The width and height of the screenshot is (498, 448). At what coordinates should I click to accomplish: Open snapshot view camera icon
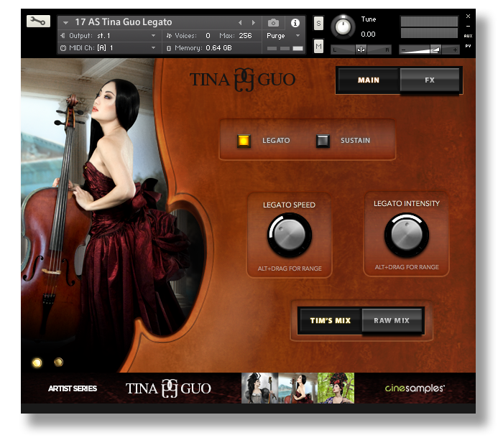coord(273,23)
